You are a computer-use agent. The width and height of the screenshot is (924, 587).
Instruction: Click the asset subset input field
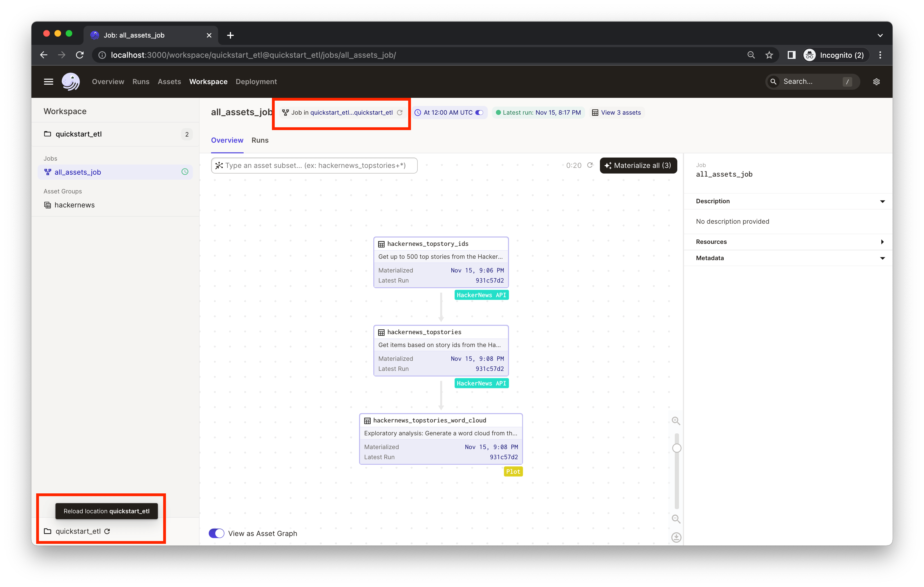[315, 165]
